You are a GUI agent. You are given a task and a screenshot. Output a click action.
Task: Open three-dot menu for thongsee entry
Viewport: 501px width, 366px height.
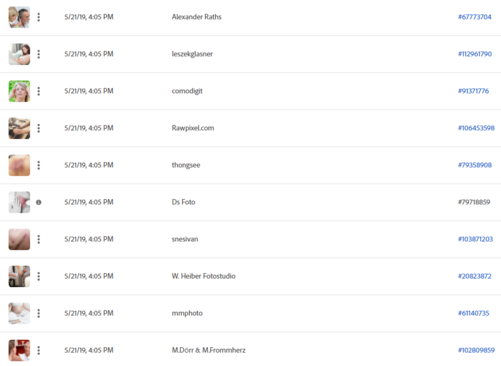[39, 165]
